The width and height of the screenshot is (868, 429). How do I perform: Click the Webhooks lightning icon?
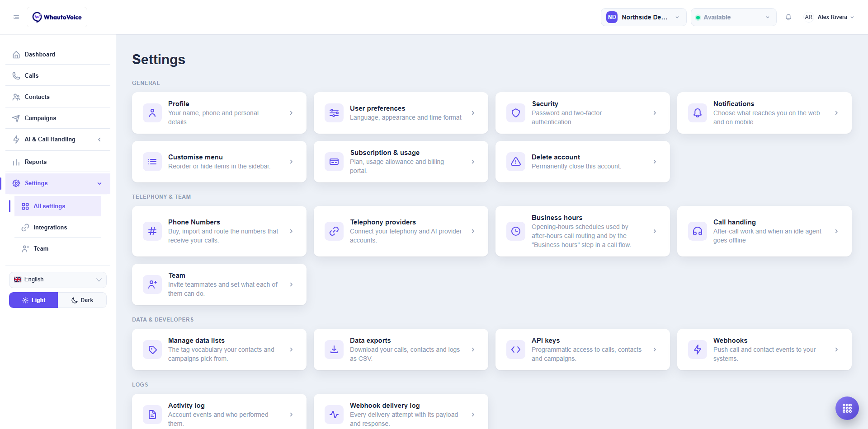point(698,350)
